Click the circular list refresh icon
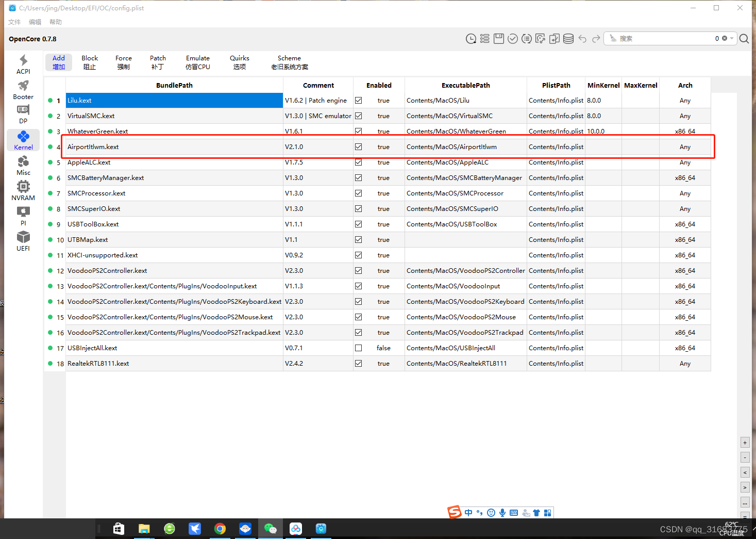The width and height of the screenshot is (756, 539). click(527, 39)
